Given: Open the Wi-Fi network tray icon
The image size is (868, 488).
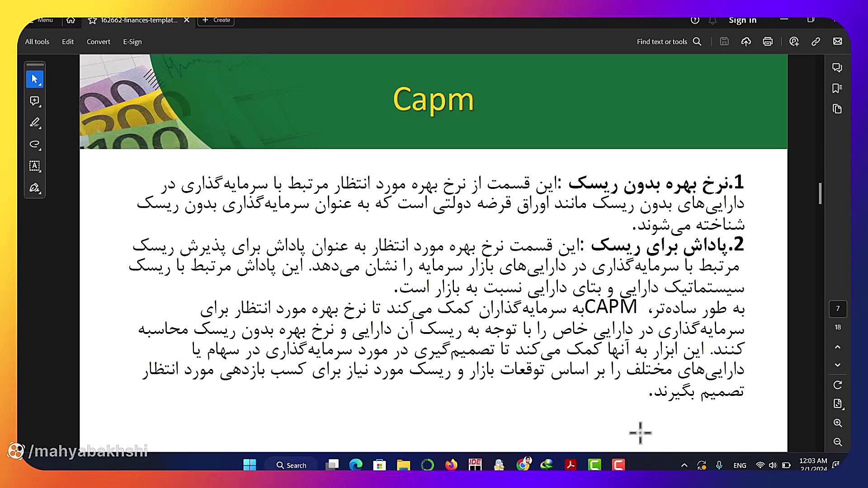Looking at the screenshot, I should point(760,465).
